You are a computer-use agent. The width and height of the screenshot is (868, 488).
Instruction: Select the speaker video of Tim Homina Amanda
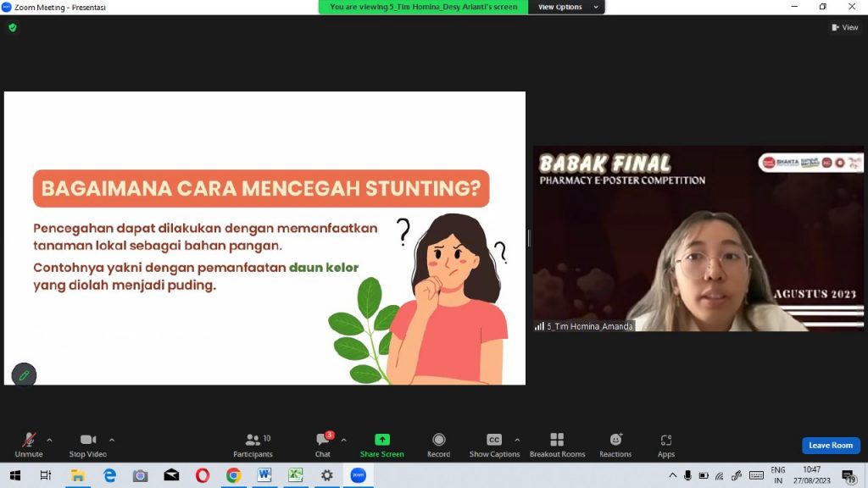tap(698, 239)
